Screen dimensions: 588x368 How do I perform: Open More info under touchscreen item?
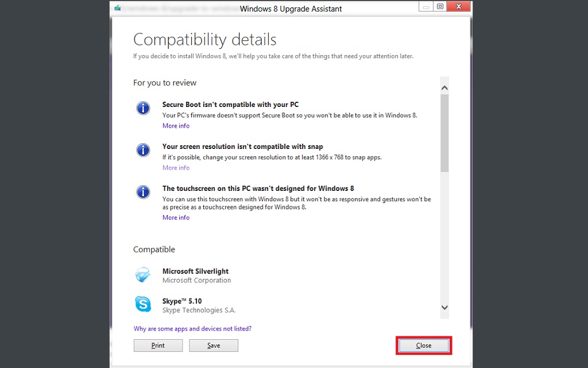pos(176,218)
